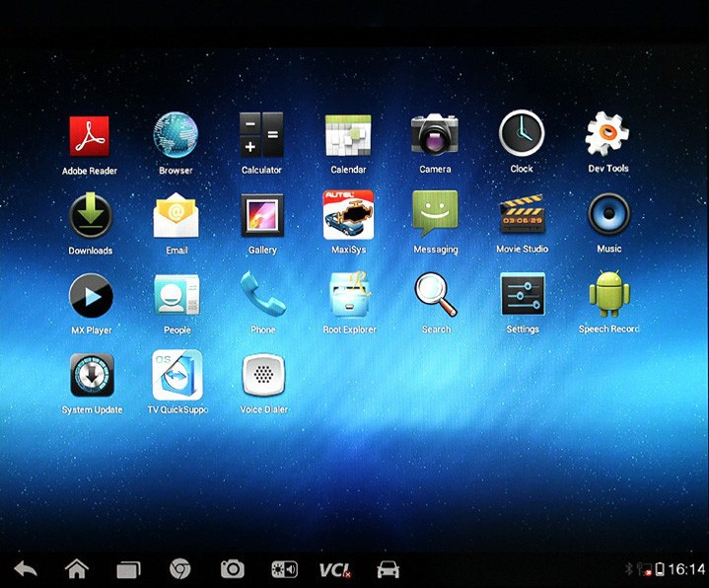
Task: Open the Voice Dialer app
Action: pyautogui.click(x=263, y=375)
